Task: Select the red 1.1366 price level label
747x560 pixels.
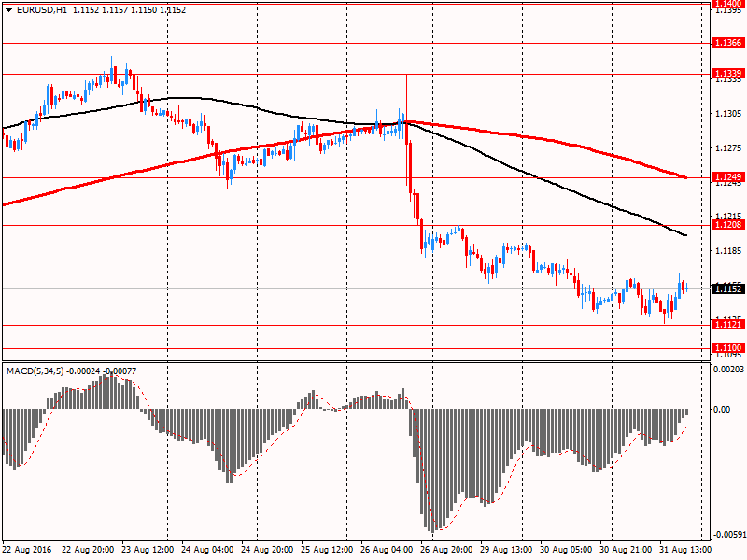Action: pyautogui.click(x=727, y=43)
